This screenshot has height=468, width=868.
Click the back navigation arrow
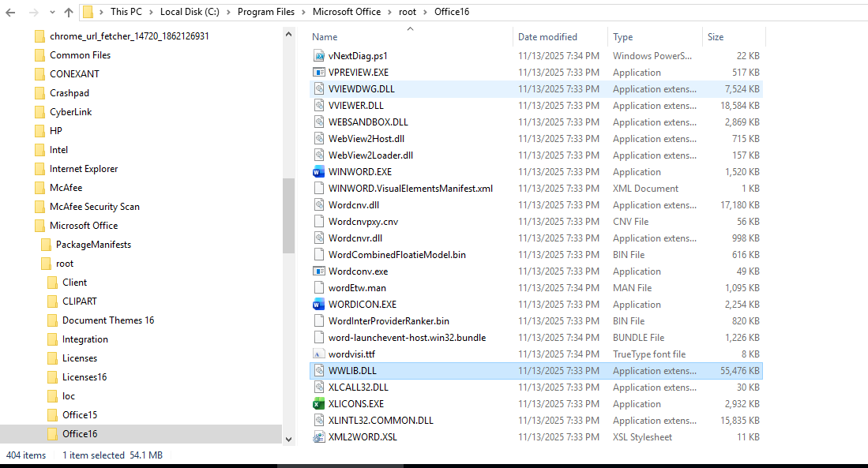click(9, 11)
